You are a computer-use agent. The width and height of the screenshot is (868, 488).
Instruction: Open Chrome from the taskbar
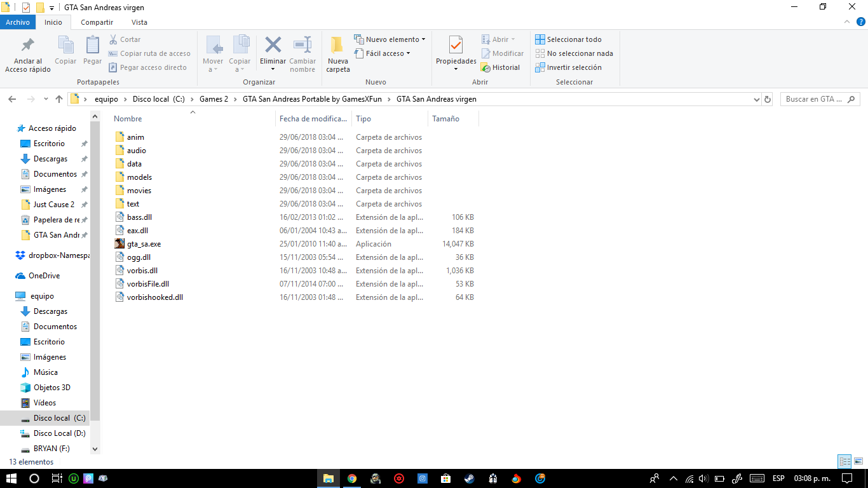(x=352, y=478)
